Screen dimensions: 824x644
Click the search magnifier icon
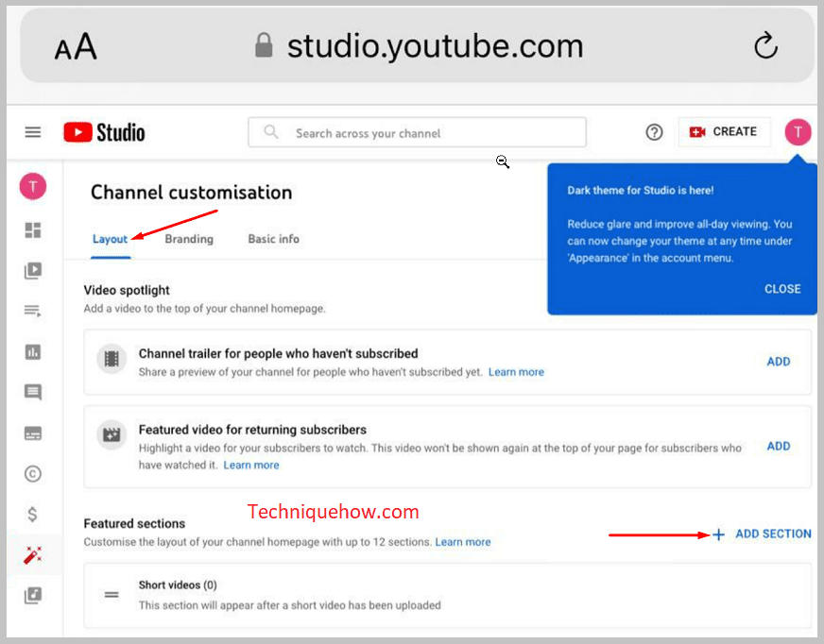270,132
